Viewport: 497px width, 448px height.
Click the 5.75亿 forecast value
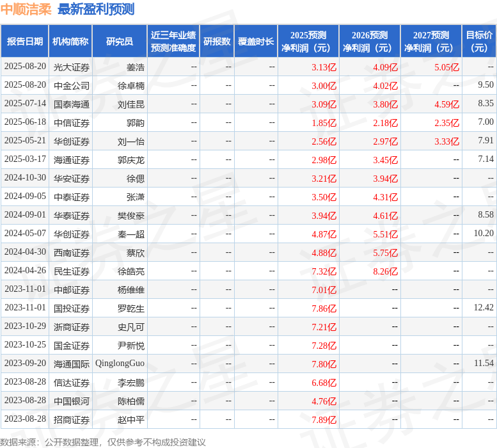pos(386,253)
